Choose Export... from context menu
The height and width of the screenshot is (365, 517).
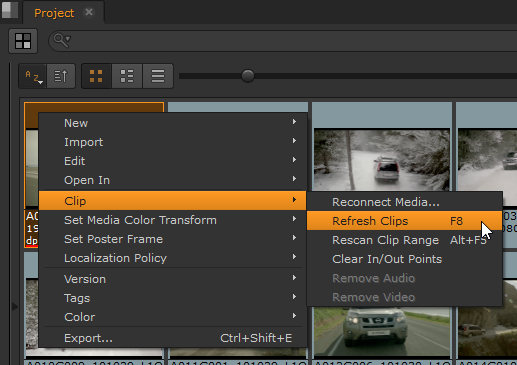coord(173,338)
